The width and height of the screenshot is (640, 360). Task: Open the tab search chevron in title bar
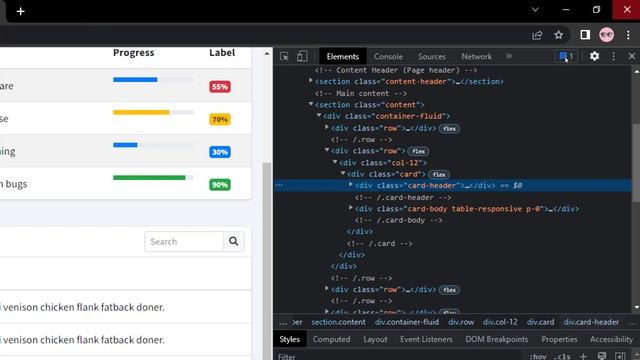[535, 10]
